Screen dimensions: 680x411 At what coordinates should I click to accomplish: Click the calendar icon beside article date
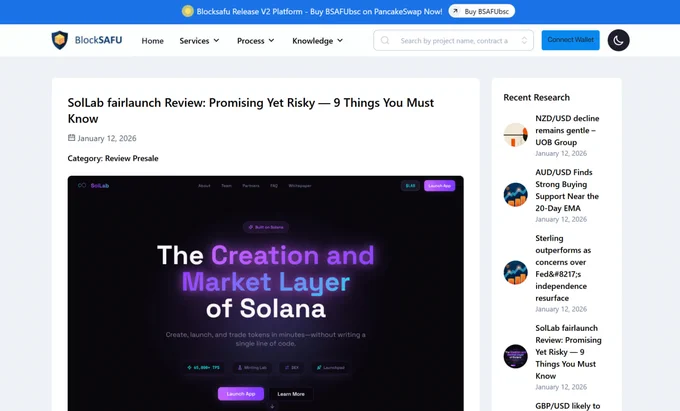tap(72, 138)
